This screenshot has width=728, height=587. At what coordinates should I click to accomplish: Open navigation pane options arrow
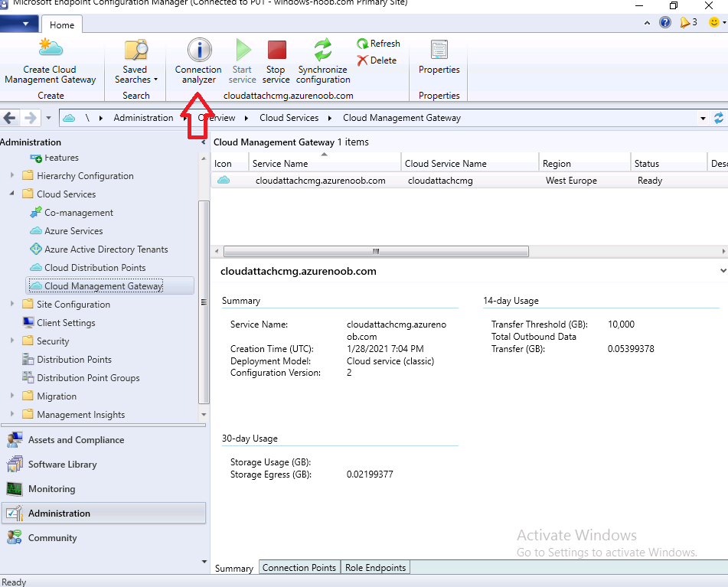(x=204, y=562)
